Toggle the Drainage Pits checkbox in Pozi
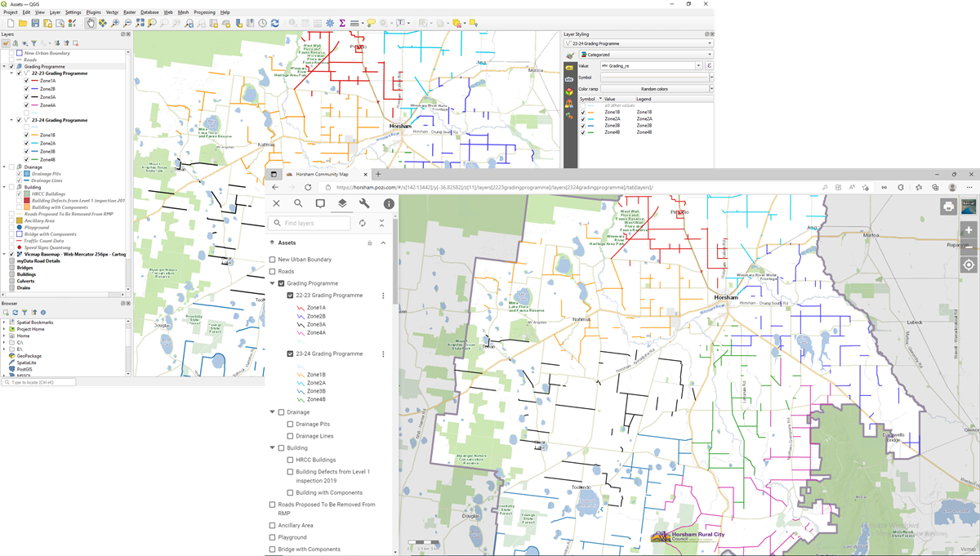Image resolution: width=980 pixels, height=556 pixels. pos(291,425)
